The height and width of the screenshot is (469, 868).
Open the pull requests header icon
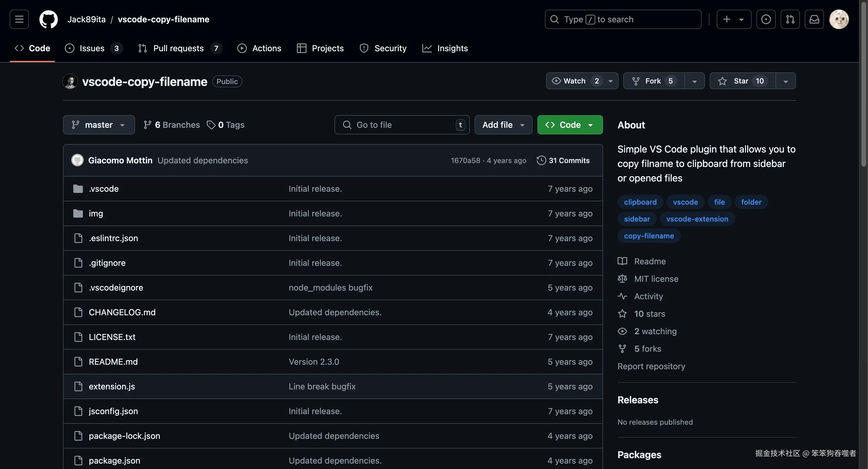790,19
